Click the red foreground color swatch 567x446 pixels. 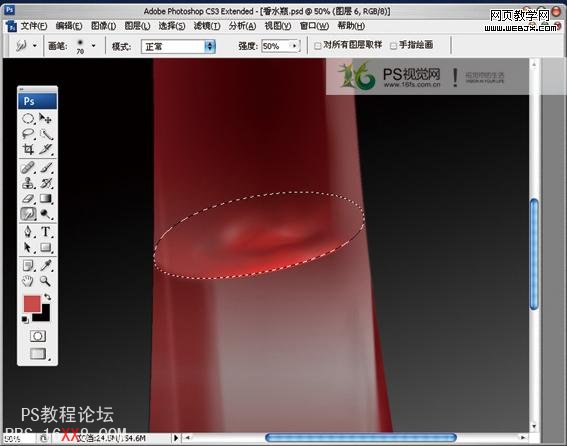tap(32, 303)
